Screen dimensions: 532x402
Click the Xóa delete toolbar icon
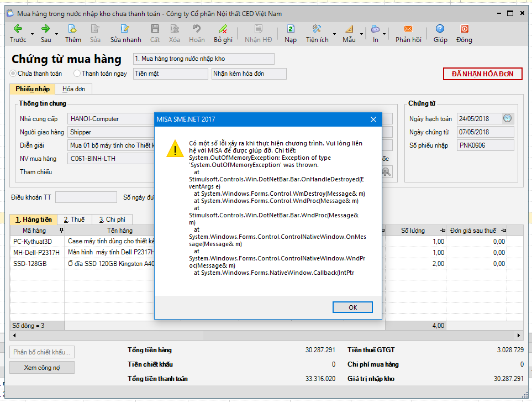pos(175,29)
